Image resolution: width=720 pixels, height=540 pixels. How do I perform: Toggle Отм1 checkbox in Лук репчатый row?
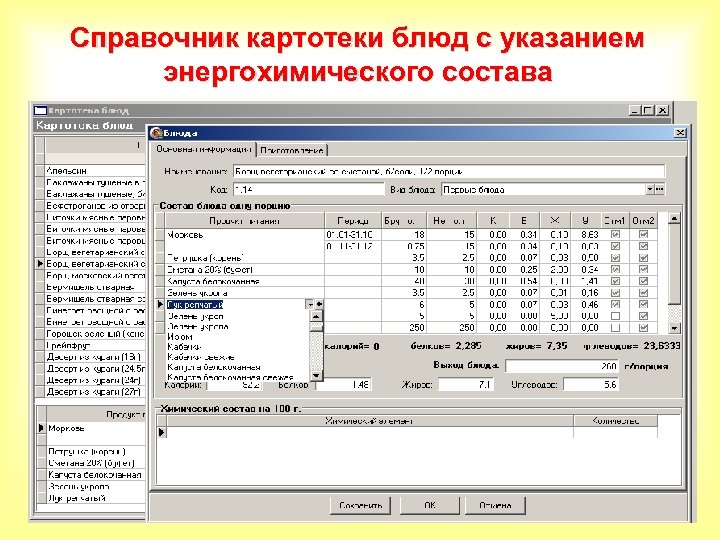coord(615,304)
